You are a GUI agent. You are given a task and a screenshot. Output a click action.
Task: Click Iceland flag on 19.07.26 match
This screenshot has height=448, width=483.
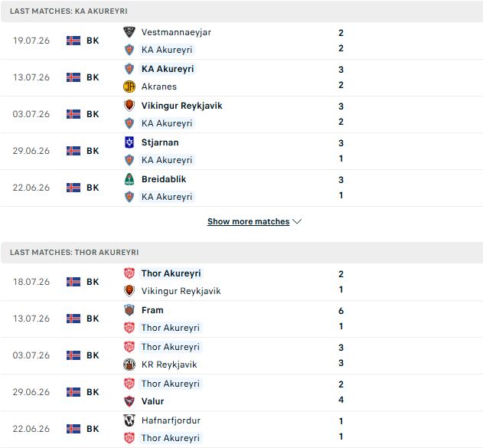73,41
